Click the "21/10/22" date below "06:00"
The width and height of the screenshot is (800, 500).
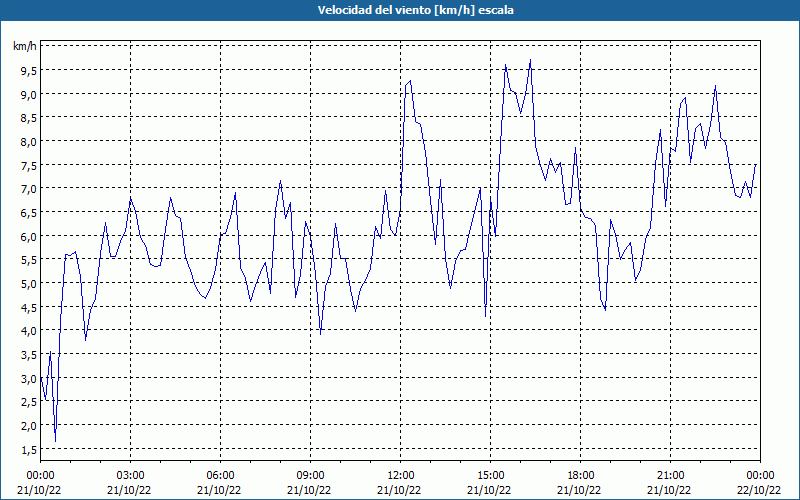219,490
